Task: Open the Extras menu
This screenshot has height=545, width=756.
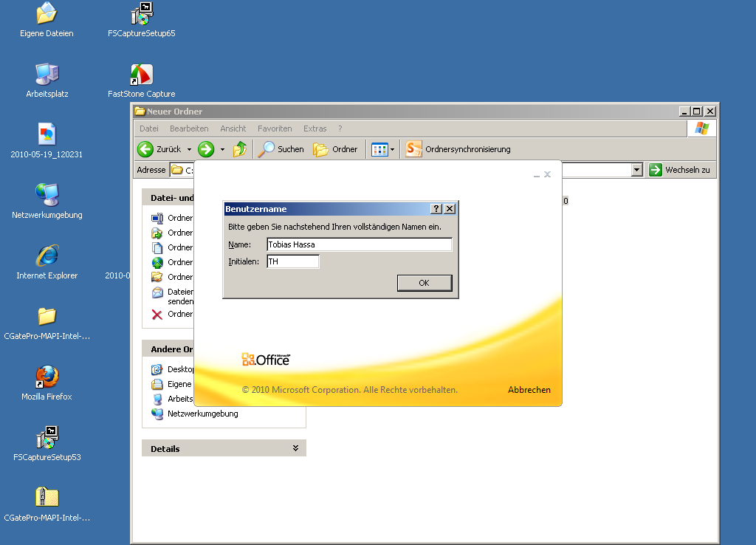Action: (x=315, y=128)
